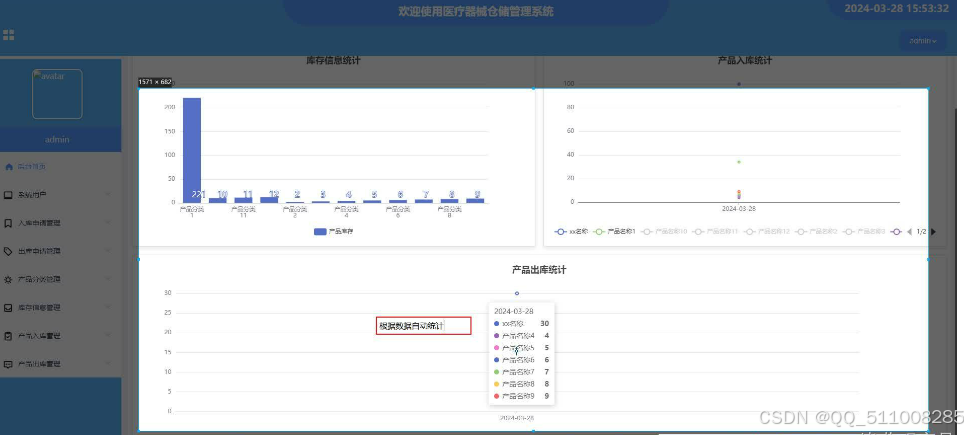Image resolution: width=968 pixels, height=435 pixels.
Task: Click the 库存信息管理 inbox icon
Action: pos(8,307)
